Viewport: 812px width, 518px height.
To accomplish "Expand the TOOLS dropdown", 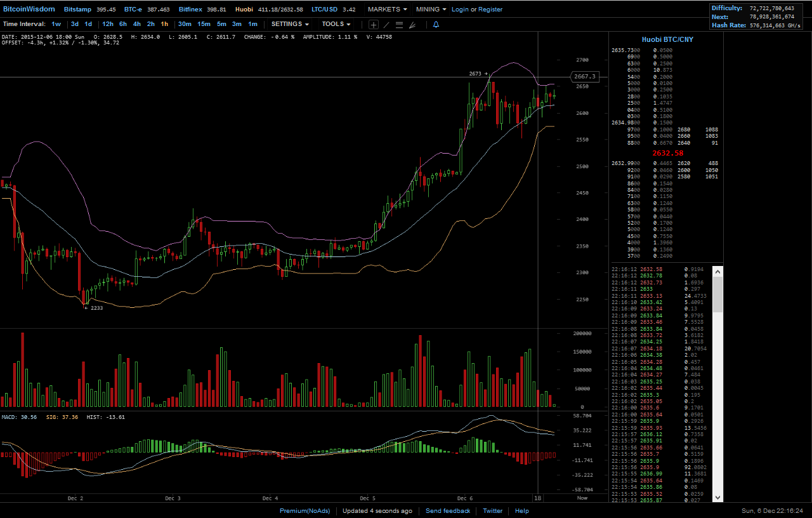I will pos(336,24).
